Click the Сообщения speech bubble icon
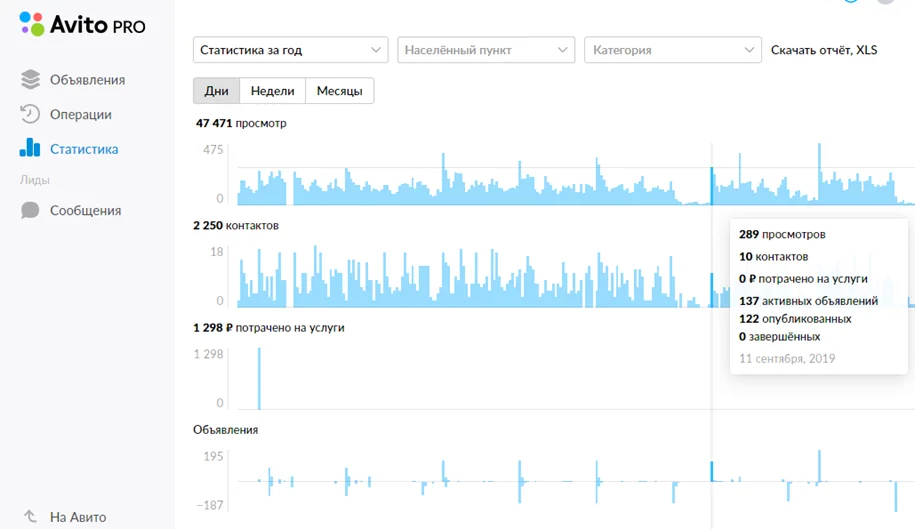The width and height of the screenshot is (915, 529). (30, 210)
